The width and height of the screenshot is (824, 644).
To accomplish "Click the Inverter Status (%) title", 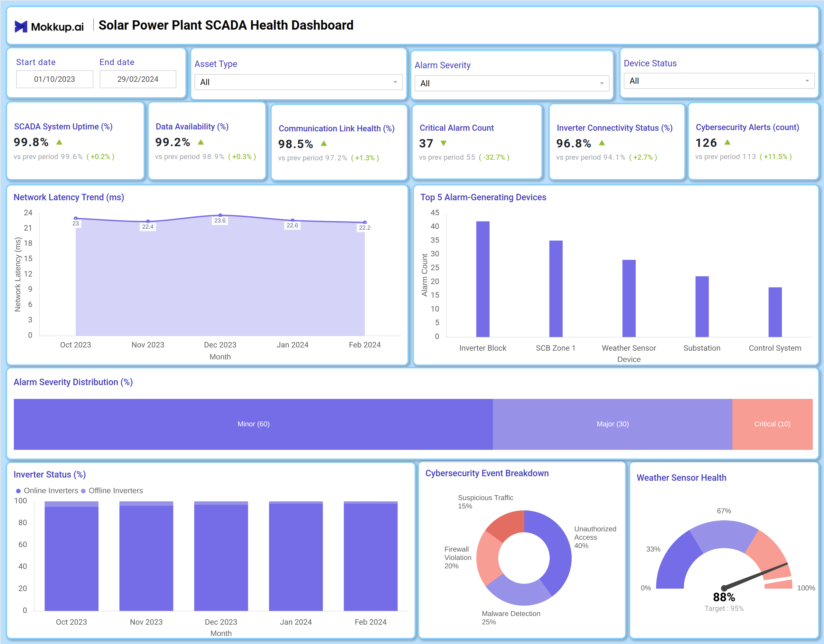I will coord(50,475).
